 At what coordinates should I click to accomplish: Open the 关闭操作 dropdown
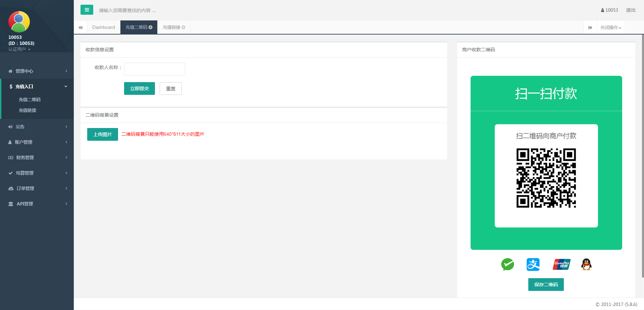[x=610, y=27]
